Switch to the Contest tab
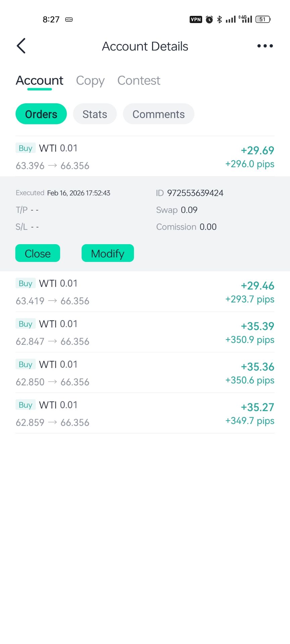The height and width of the screenshot is (644, 290). [139, 80]
